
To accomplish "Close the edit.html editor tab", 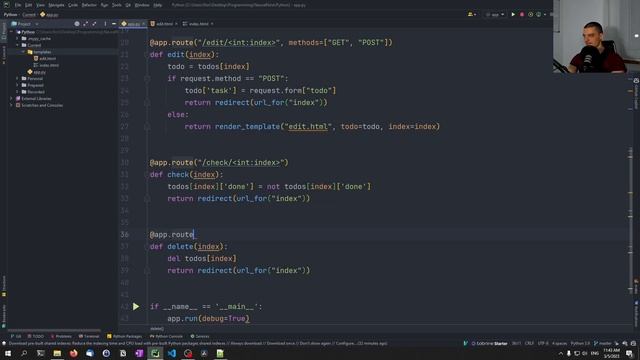I will 176,24.
